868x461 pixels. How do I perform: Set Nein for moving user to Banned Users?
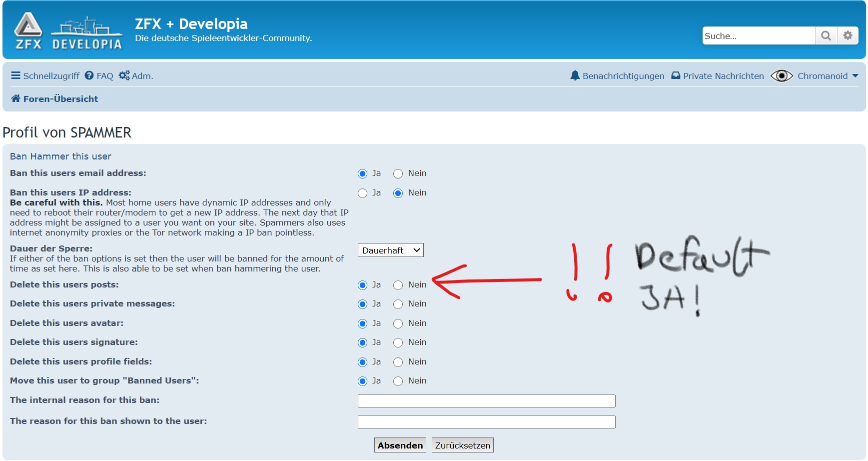point(398,381)
